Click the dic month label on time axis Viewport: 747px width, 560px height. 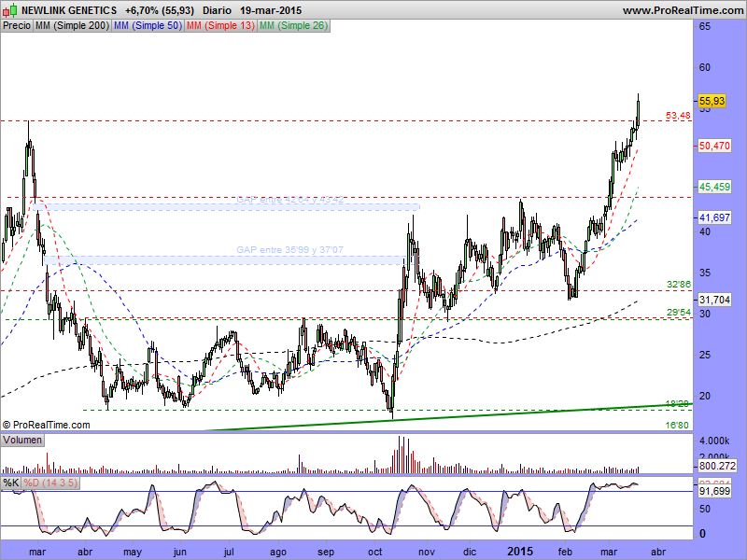(x=470, y=552)
